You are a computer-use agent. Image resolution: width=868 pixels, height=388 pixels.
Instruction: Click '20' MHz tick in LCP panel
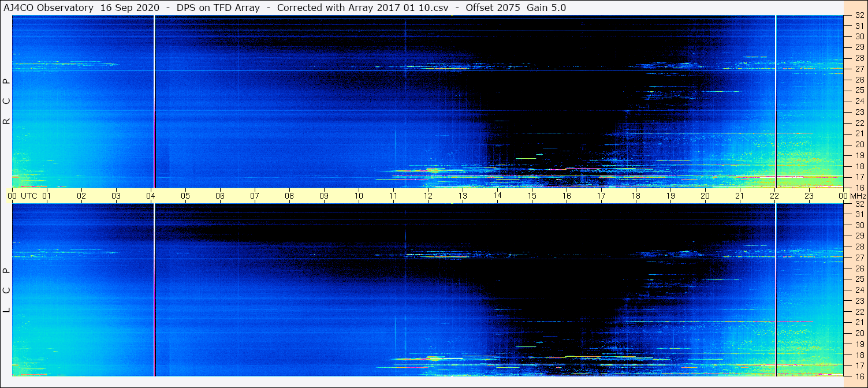coord(859,333)
